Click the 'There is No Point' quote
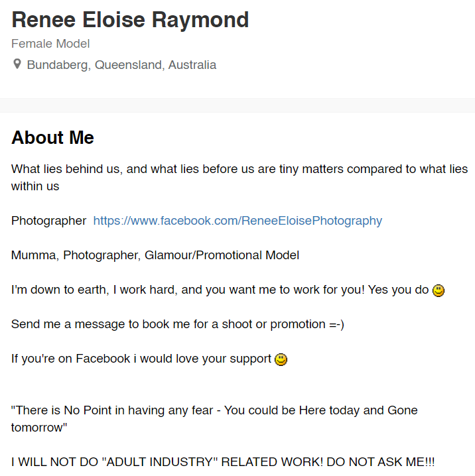The image size is (475, 476). click(214, 418)
